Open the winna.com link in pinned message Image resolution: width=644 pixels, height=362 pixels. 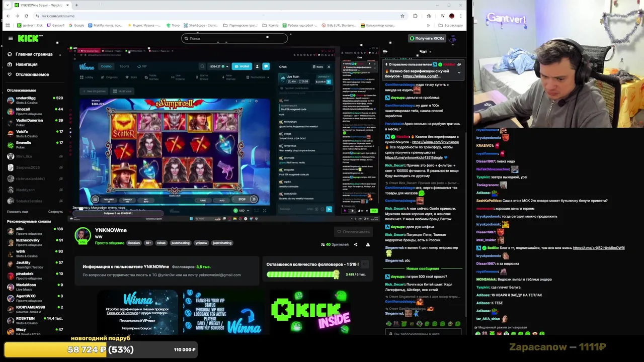point(422,76)
